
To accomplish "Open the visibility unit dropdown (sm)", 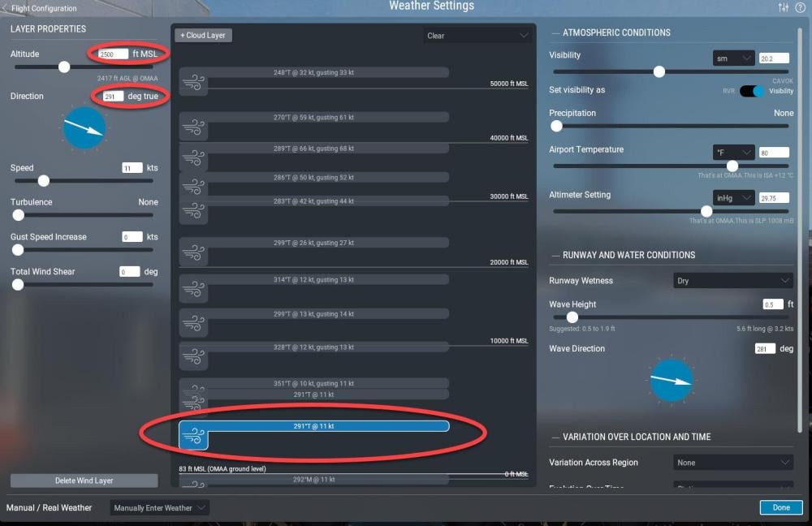I will coord(733,58).
